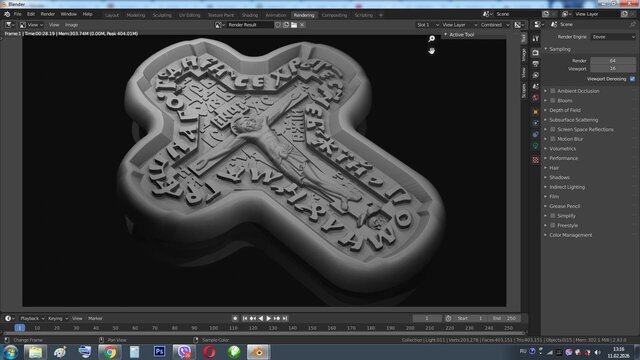Enable the Simplify checkbox

(x=553, y=216)
